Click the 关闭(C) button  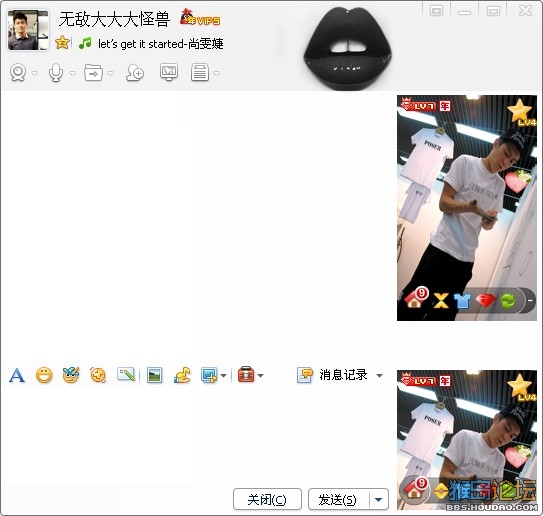pos(267,499)
